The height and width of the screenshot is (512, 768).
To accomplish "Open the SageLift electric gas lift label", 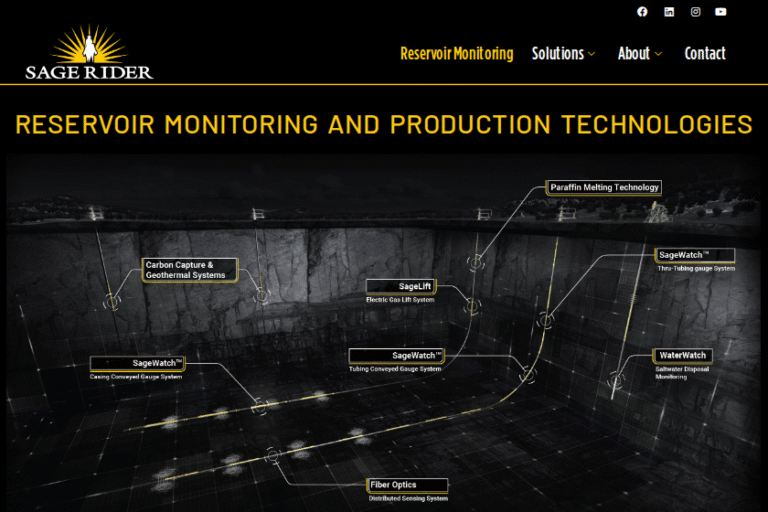I will coord(401,286).
